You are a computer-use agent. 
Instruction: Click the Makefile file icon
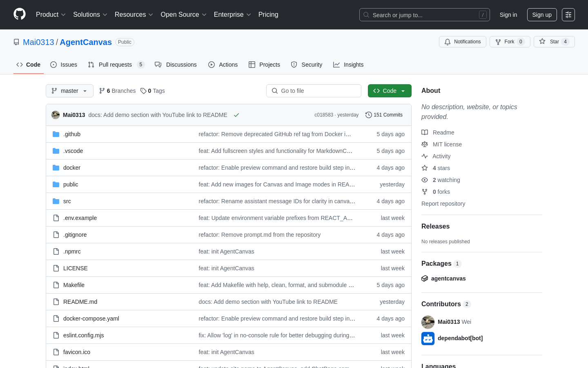56,285
